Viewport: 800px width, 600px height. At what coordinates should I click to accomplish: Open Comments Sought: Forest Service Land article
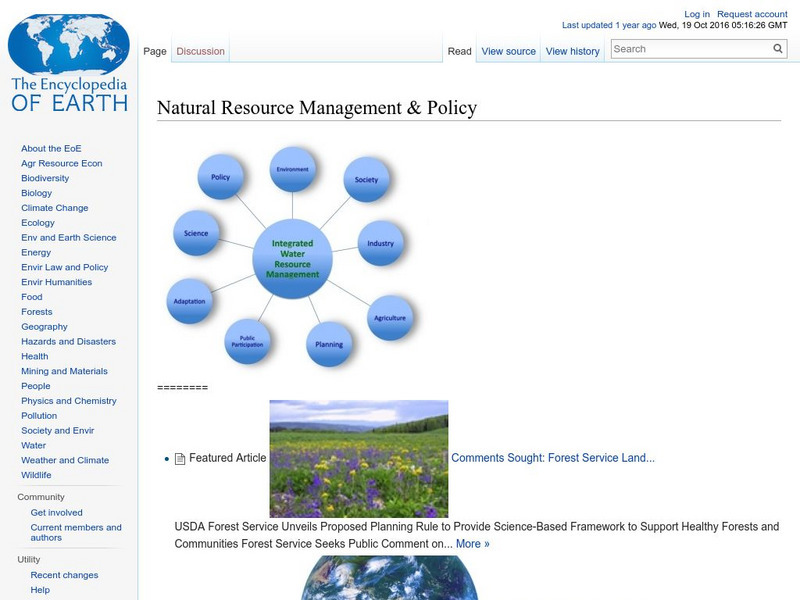pos(554,458)
